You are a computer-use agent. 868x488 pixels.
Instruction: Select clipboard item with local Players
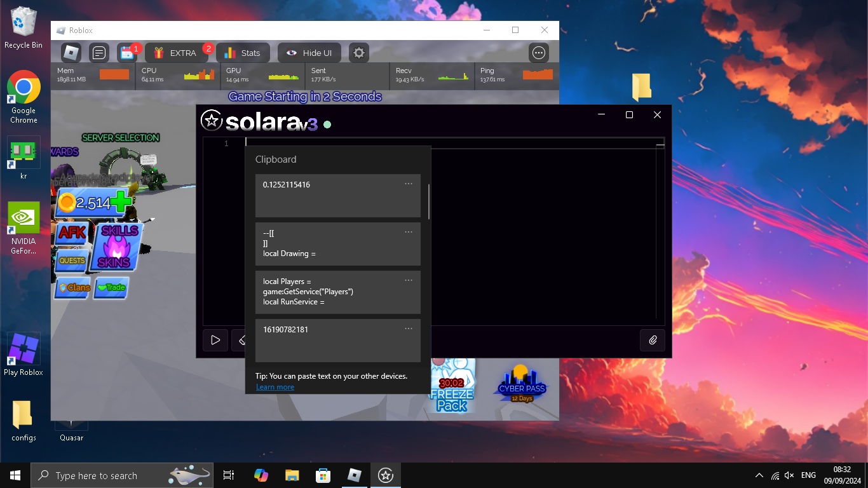(x=338, y=292)
